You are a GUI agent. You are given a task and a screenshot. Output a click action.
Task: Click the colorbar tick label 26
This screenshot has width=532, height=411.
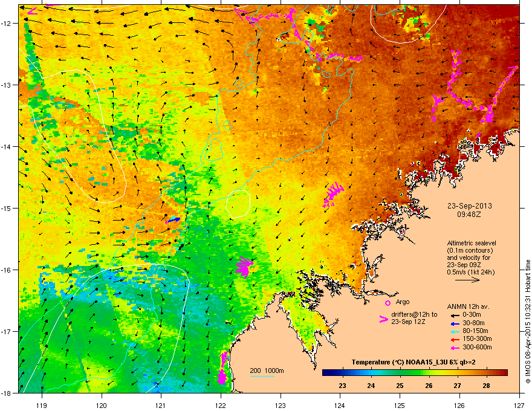429,386
